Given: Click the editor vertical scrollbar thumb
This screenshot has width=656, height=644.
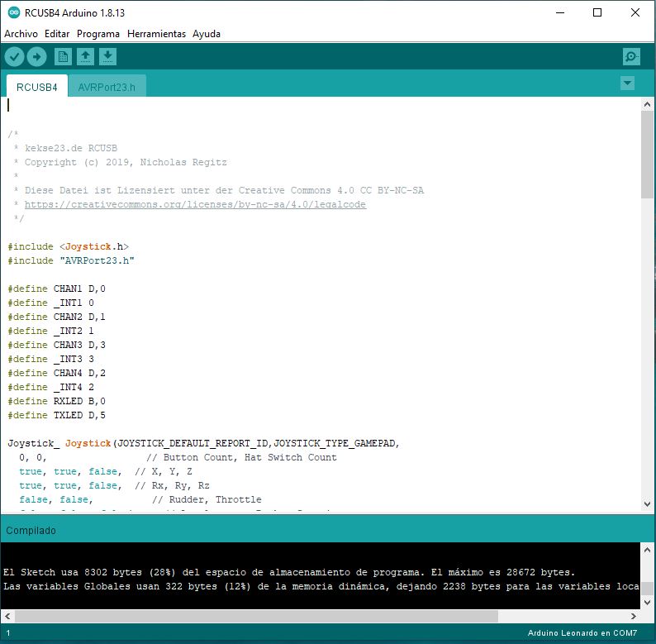Looking at the screenshot, I should point(647,155).
